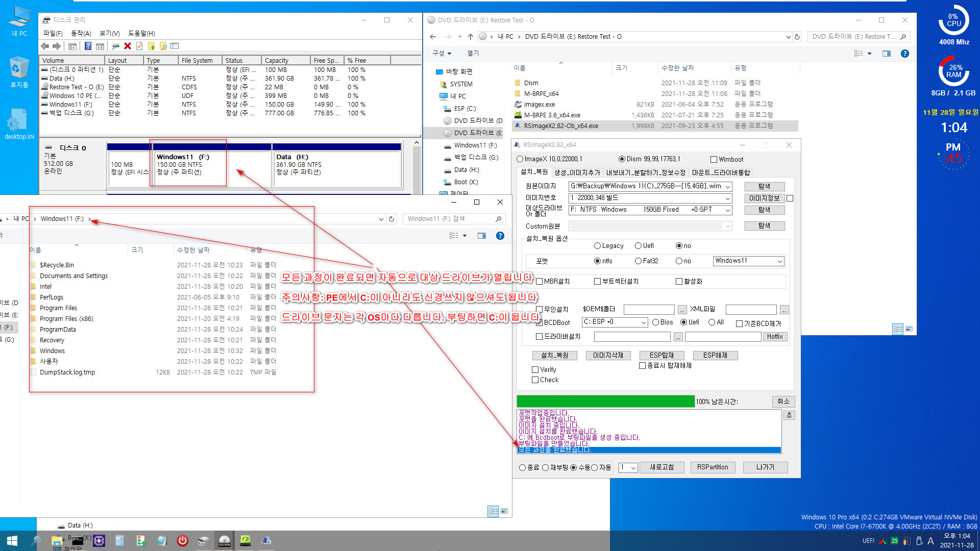Open the 이미지번호 dropdown
980x551 pixels.
click(728, 198)
